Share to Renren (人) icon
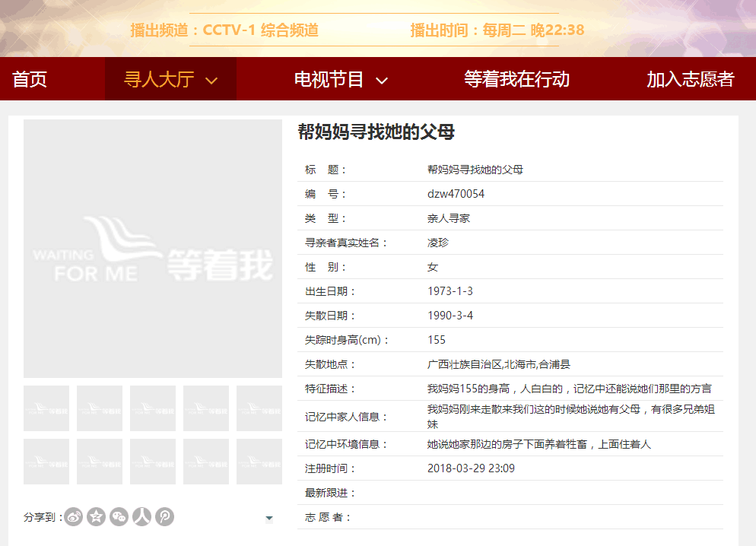756x546 pixels. [142, 517]
